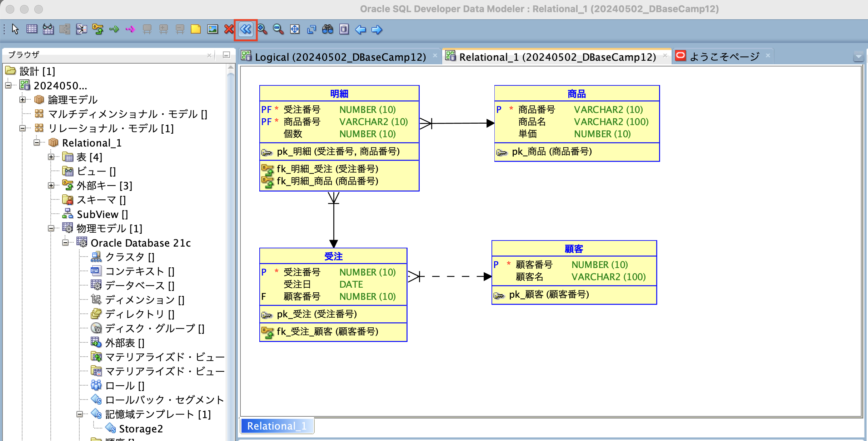Image resolution: width=868 pixels, height=441 pixels.
Task: Click the Fit Screen toolbar icon
Action: 295,30
